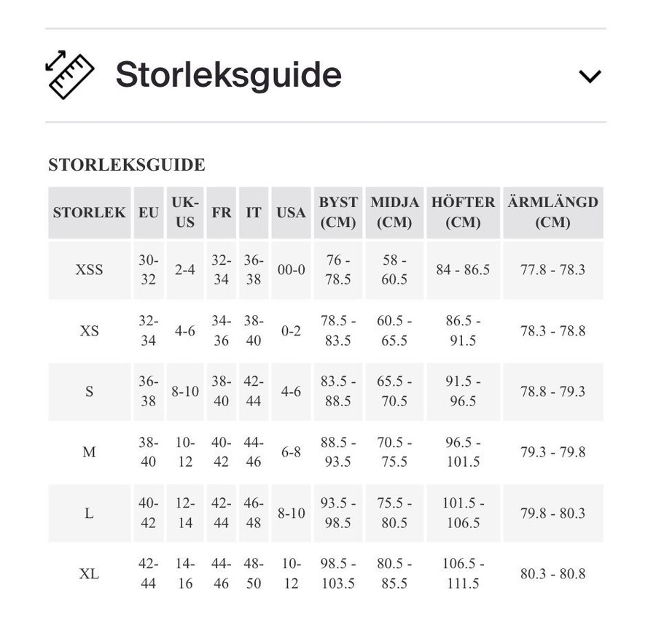Select the XL size row label
This screenshot has width=656, height=644.
(x=89, y=574)
